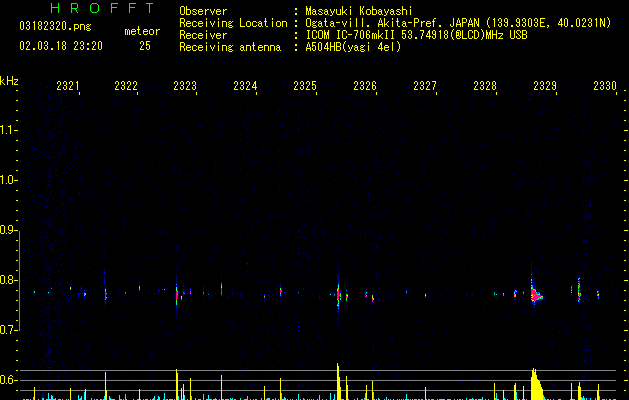
Task: Click the yellow intensity spike before 2326
Action: pos(338,382)
